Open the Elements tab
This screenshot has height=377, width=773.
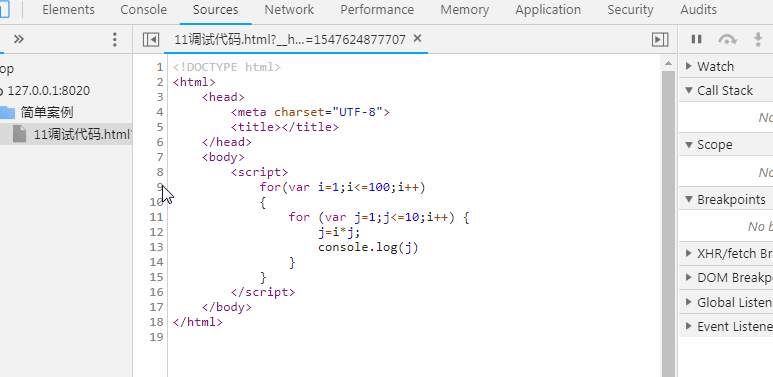tap(68, 10)
